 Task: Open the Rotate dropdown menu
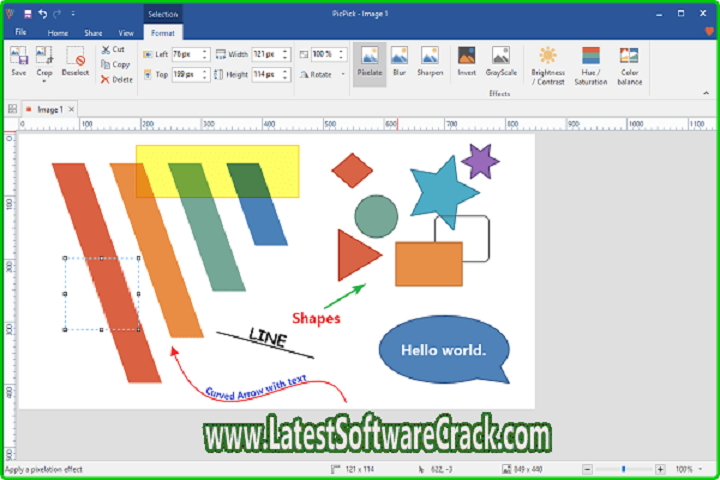tap(342, 74)
